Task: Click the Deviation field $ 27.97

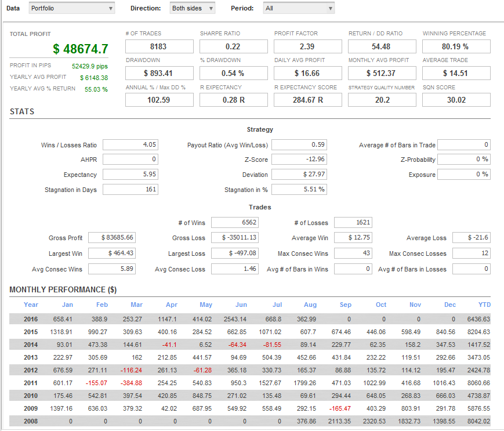Action: (x=299, y=174)
